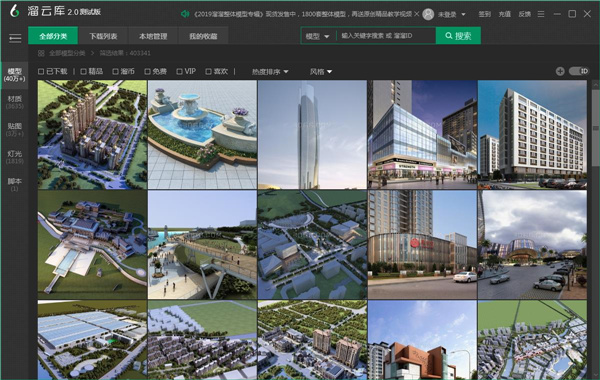600x380 pixels.
Task: Enable the 免费 filter checkbox
Action: [147, 72]
